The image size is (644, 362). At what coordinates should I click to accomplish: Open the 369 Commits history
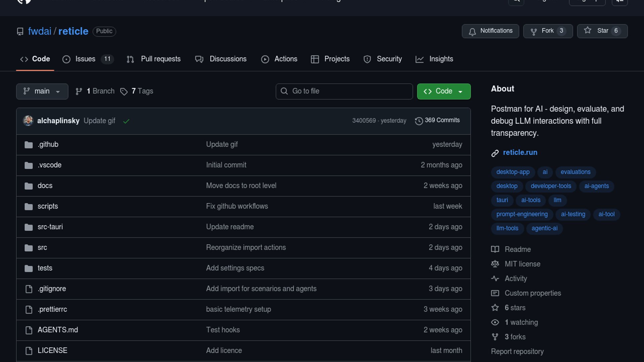[437, 120]
